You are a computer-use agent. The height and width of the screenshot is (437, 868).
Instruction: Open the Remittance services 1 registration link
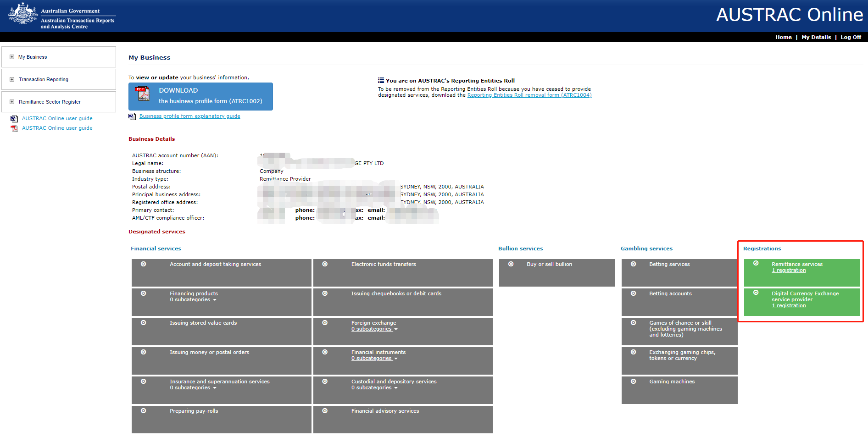[788, 271]
